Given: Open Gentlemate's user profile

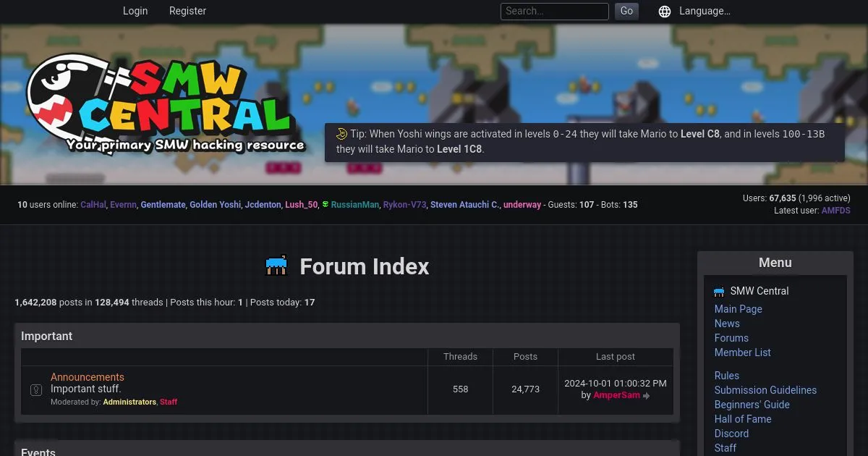Looking at the screenshot, I should (163, 205).
